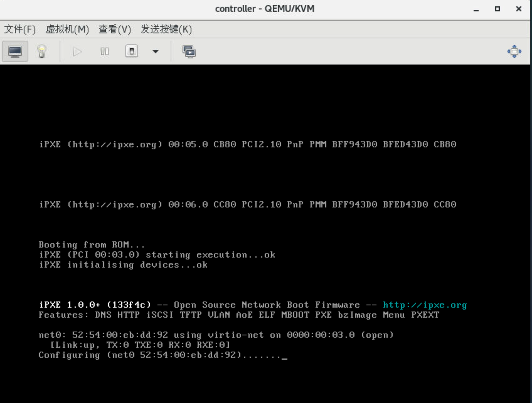Open the 虚拟机(M) menu
The image size is (532, 403).
pyautogui.click(x=67, y=29)
